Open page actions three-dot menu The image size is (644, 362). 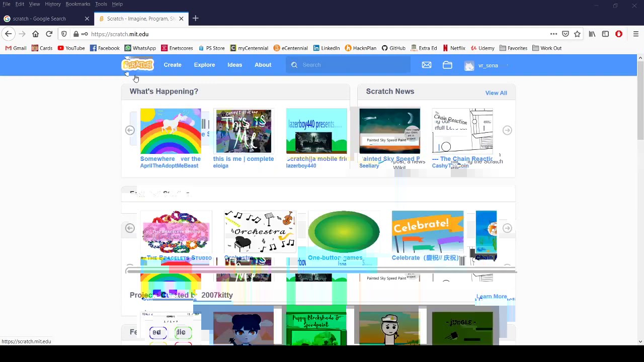click(553, 34)
